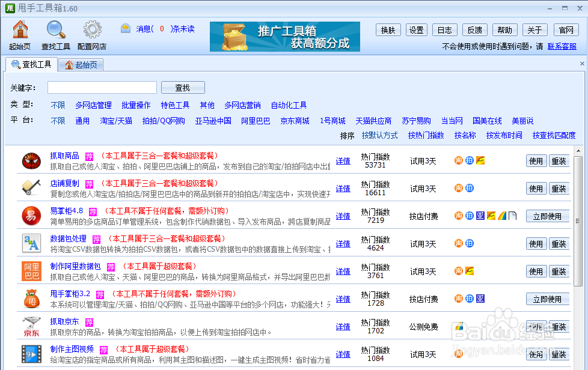Click the Taobao icon in 数据包处理 row
The width and height of the screenshot is (588, 370).
tap(458, 243)
